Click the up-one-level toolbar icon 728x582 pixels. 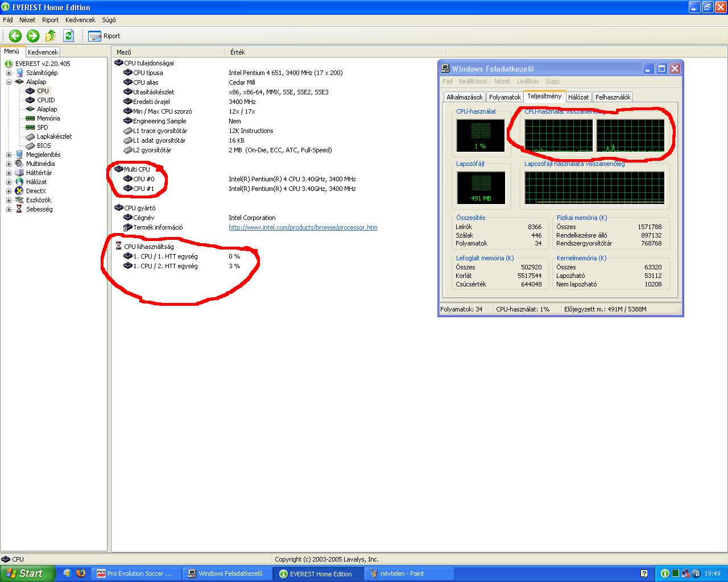51,36
